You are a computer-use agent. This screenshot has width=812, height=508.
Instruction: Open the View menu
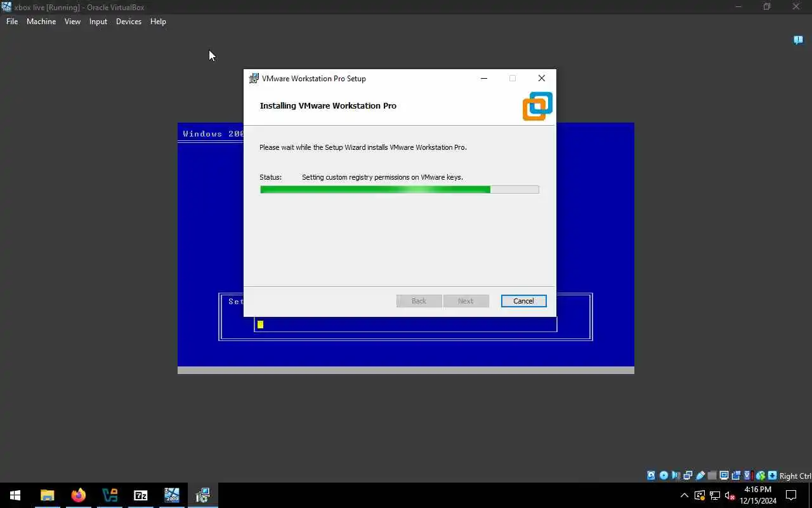tap(72, 21)
